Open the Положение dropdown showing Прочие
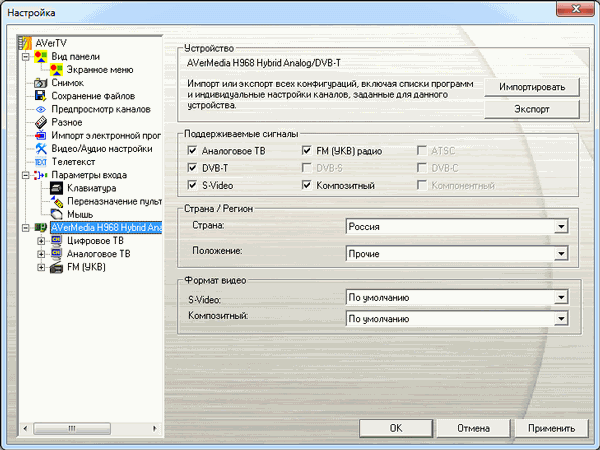 [x=457, y=253]
